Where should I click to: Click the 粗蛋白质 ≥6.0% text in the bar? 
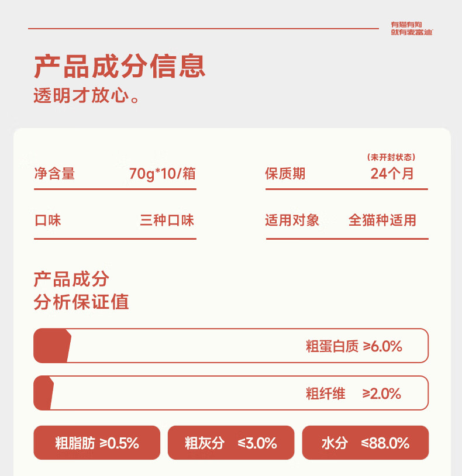pos(354,346)
